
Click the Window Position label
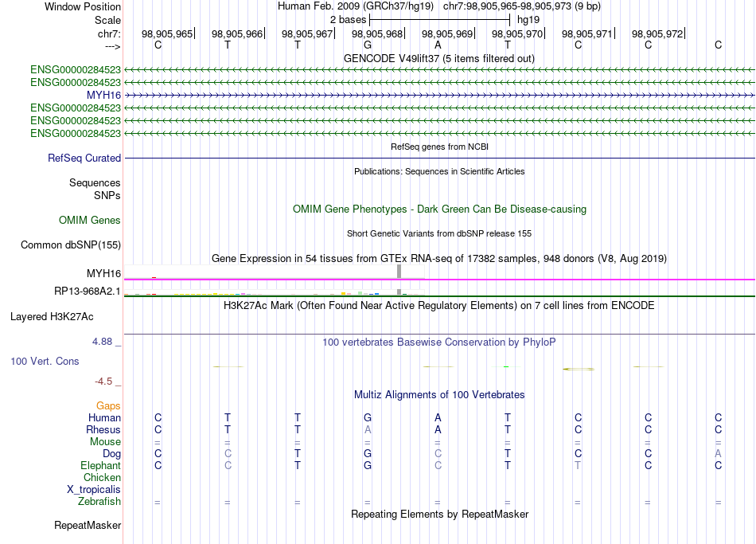coord(83,6)
